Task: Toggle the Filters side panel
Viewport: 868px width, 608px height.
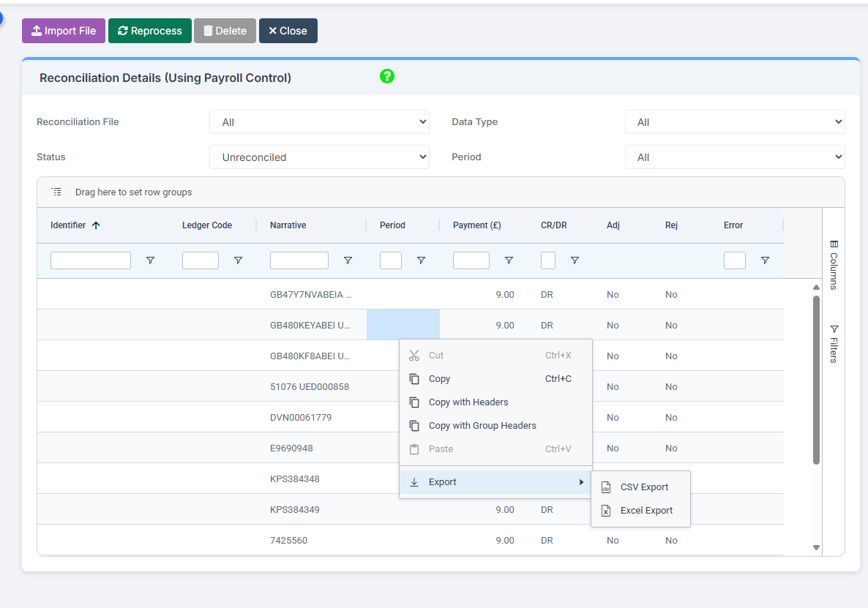Action: click(x=834, y=344)
